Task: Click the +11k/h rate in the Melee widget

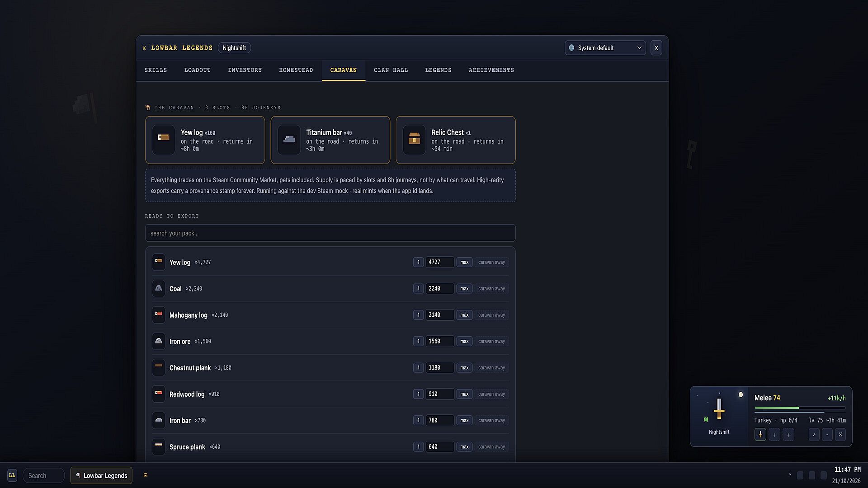Action: coord(836,398)
